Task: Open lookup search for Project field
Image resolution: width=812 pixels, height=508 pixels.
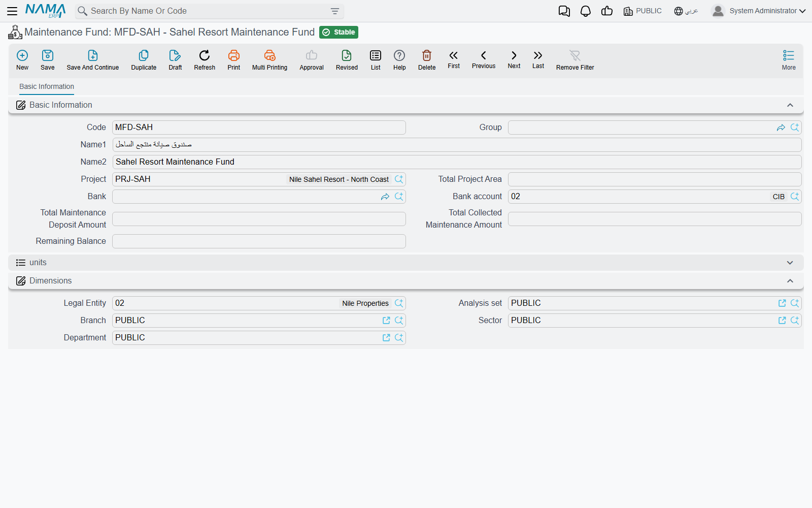Action: tap(399, 179)
